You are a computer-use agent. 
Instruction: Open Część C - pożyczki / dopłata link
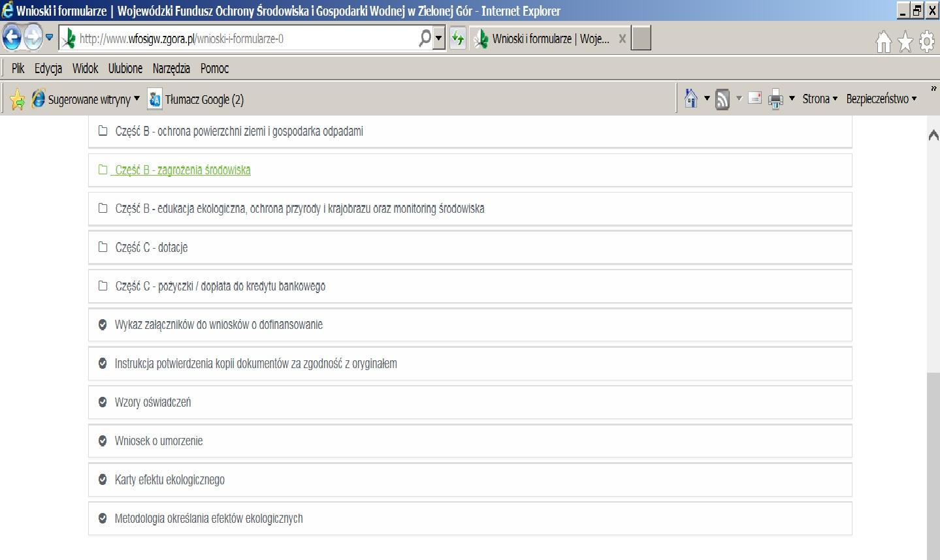(220, 287)
